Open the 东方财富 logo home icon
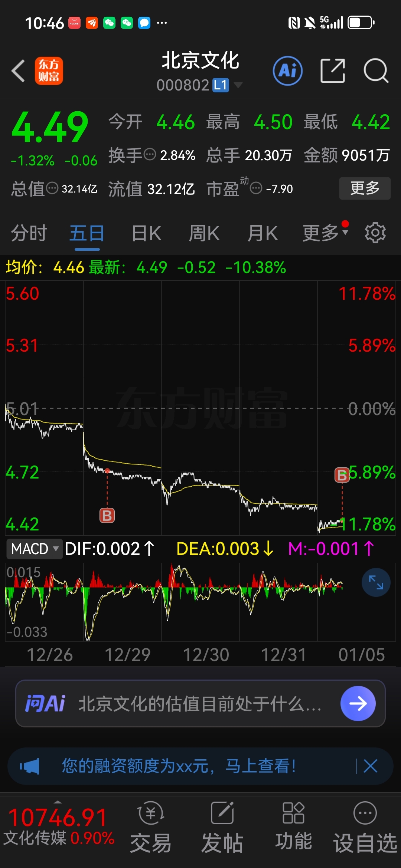The image size is (401, 868). tap(49, 70)
